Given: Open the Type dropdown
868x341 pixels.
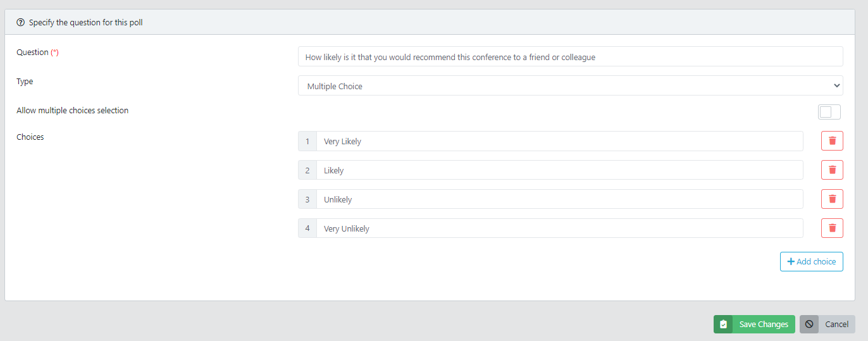Looking at the screenshot, I should tap(570, 86).
